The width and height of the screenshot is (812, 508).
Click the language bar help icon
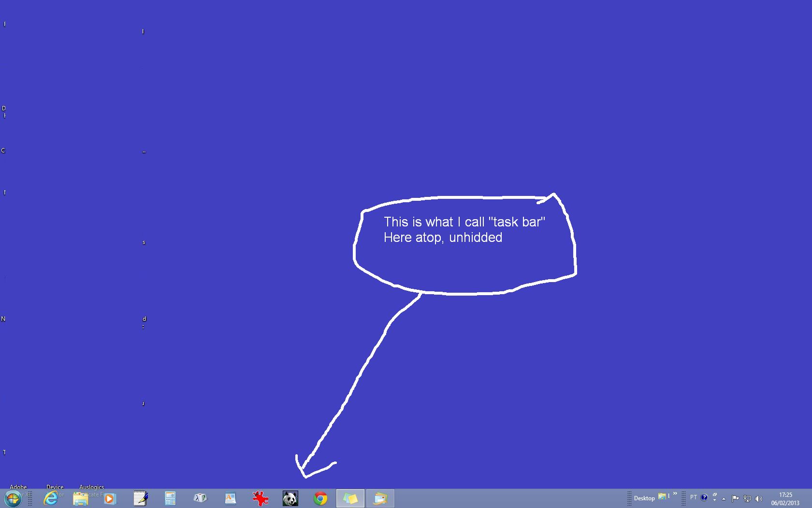[704, 497]
